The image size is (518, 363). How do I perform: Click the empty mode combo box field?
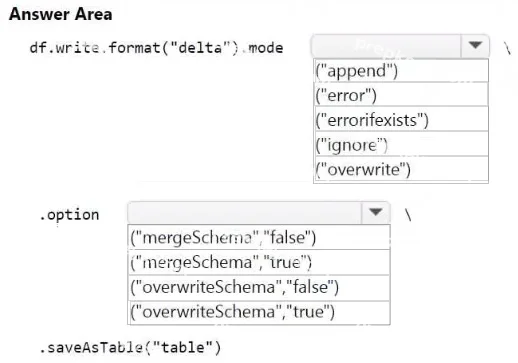[x=386, y=46]
